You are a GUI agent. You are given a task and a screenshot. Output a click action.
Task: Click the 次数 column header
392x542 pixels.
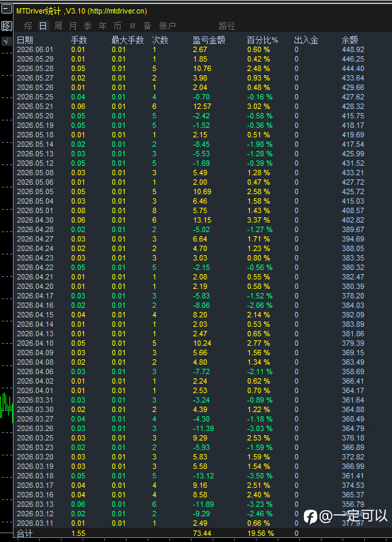pos(160,41)
